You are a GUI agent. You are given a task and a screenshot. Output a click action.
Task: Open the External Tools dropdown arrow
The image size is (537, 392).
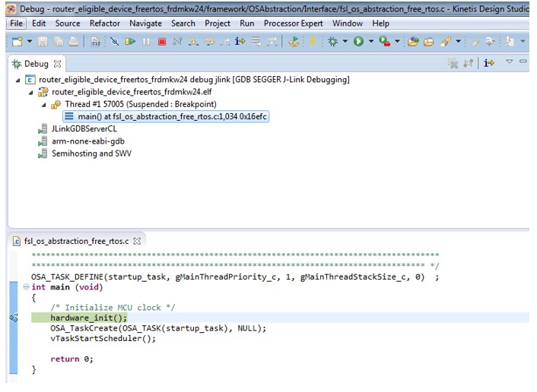(x=397, y=42)
